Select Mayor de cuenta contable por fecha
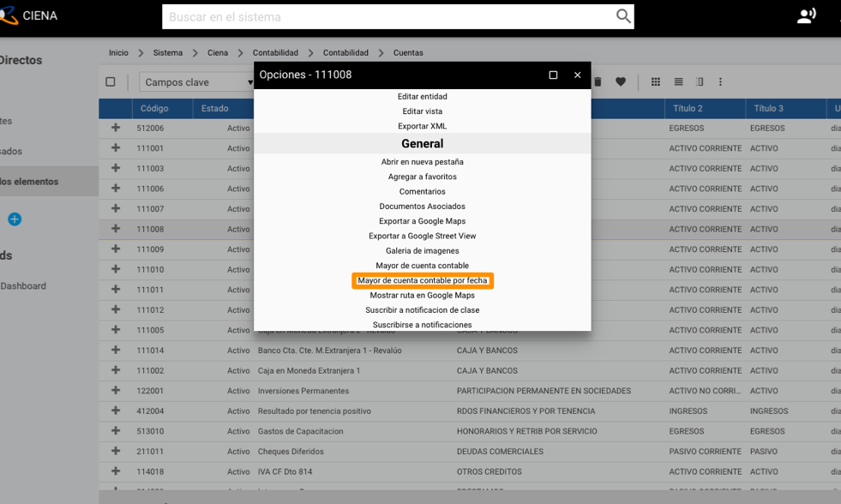The image size is (841, 504). [422, 280]
